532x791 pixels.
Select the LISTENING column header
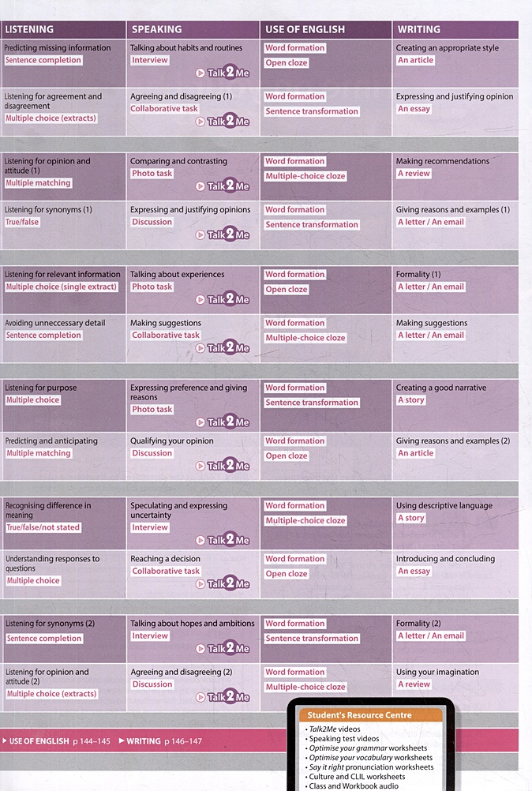coord(30,29)
